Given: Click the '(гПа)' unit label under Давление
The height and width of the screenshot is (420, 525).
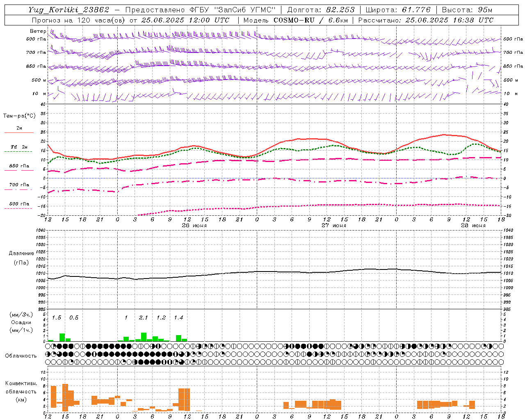Looking at the screenshot, I should [21, 262].
